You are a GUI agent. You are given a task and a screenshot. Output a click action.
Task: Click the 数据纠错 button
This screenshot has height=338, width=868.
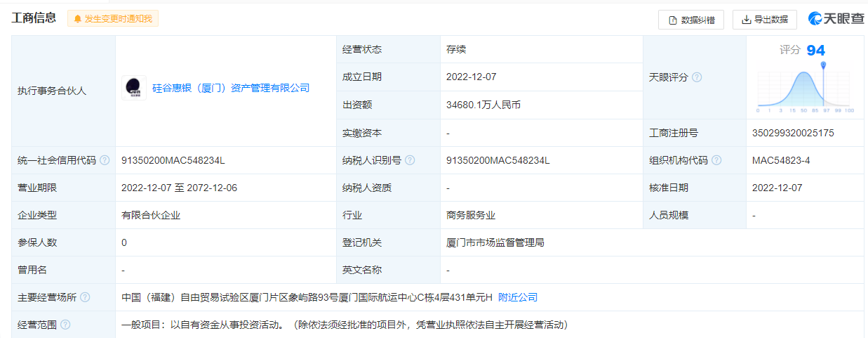[x=691, y=20]
